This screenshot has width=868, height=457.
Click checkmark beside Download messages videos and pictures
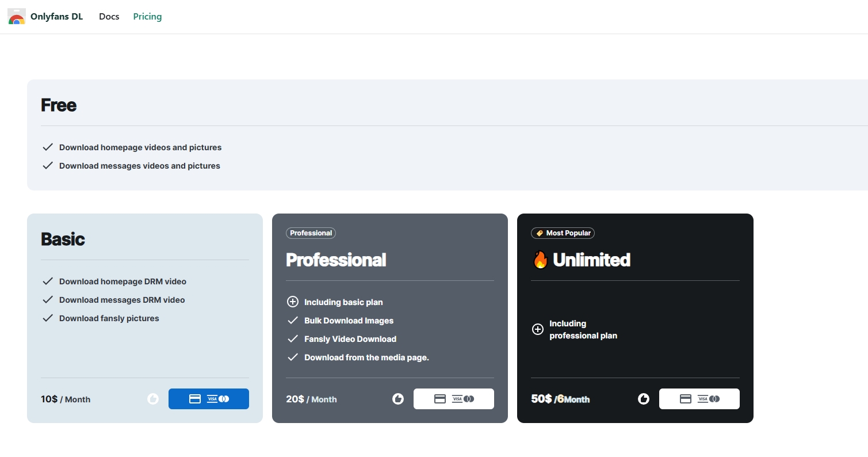48,166
